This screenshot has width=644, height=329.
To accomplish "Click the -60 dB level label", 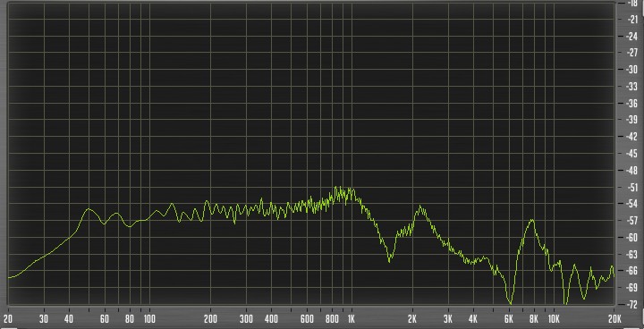I will click(x=632, y=238).
